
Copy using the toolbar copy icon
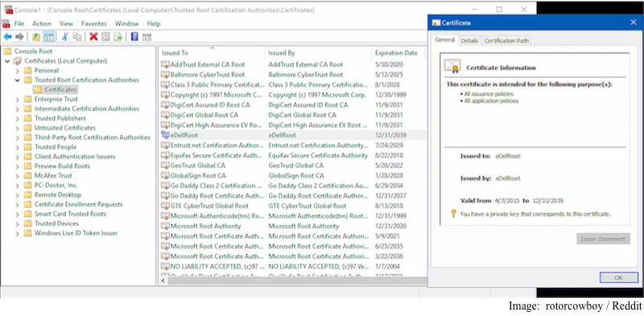[77, 37]
